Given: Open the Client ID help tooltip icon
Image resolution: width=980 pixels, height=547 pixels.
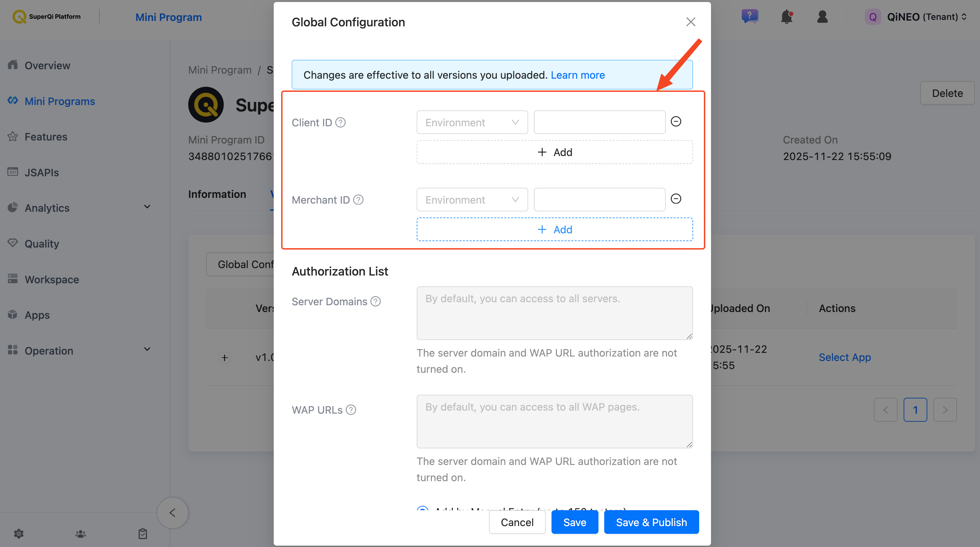Looking at the screenshot, I should pos(341,123).
